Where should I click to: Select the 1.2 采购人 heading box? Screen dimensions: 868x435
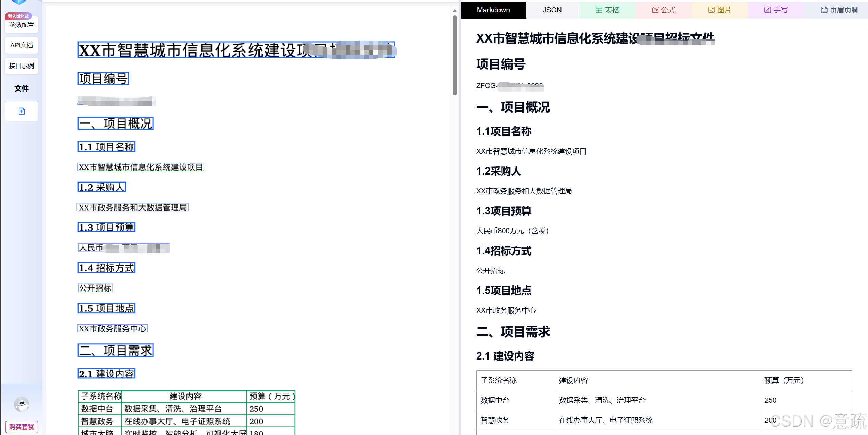tap(102, 187)
